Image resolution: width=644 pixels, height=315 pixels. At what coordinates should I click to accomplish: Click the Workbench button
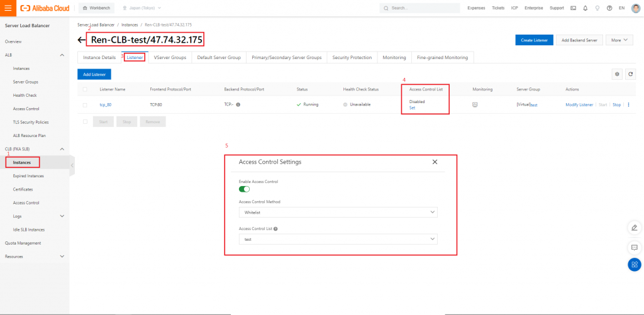pyautogui.click(x=96, y=8)
